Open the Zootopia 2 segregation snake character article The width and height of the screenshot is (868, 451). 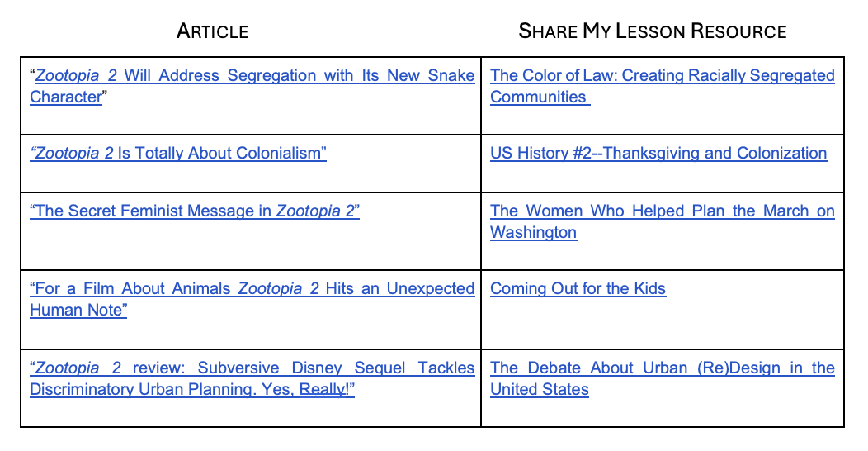[252, 76]
